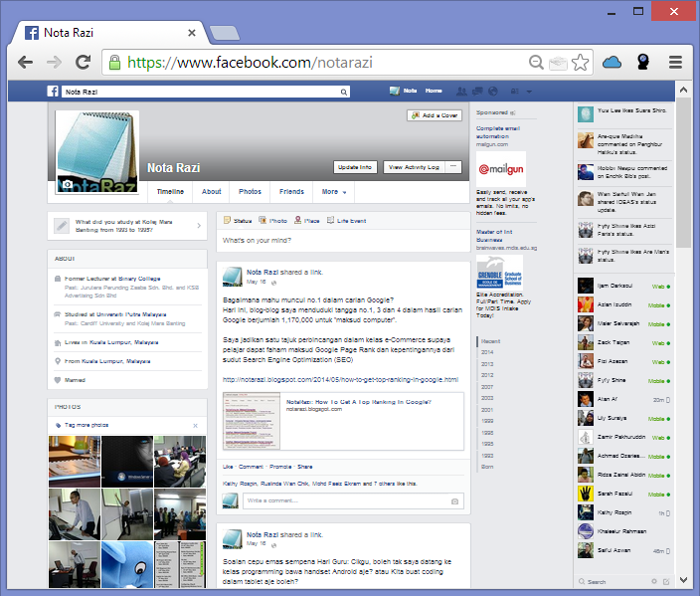The width and height of the screenshot is (700, 596).
Task: Select the Photo composer tab
Action: [x=272, y=220]
